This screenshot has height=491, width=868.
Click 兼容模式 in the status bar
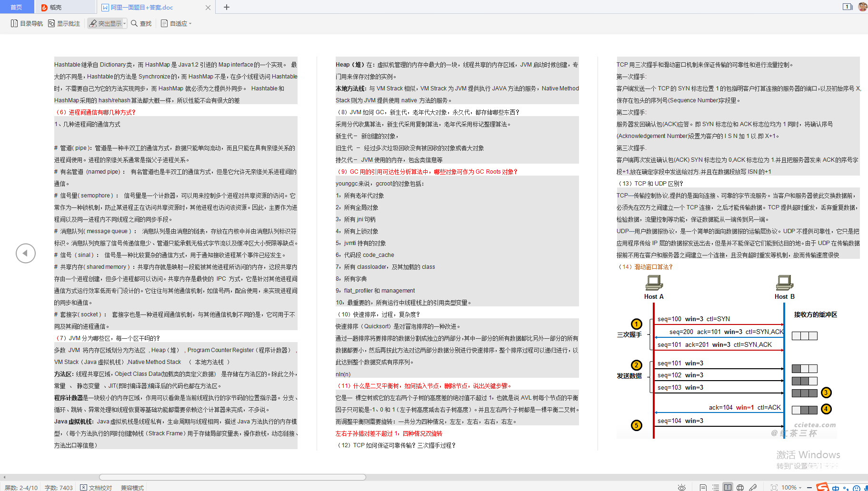[x=132, y=487]
